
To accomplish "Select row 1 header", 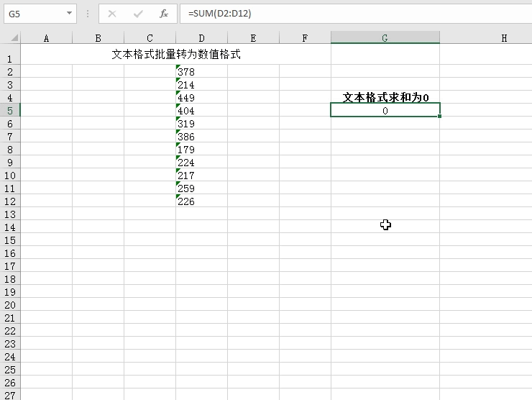I will click(10, 55).
